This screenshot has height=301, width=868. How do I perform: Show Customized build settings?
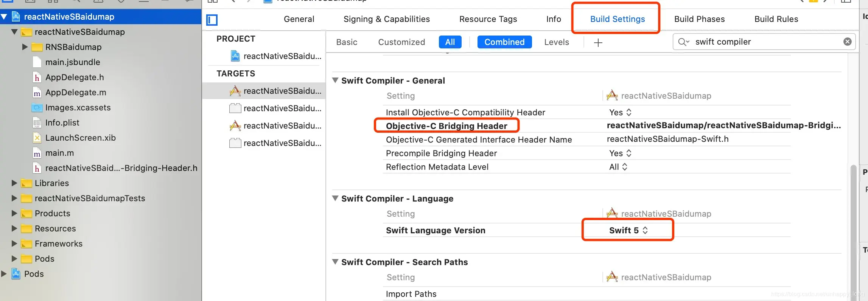pos(401,42)
